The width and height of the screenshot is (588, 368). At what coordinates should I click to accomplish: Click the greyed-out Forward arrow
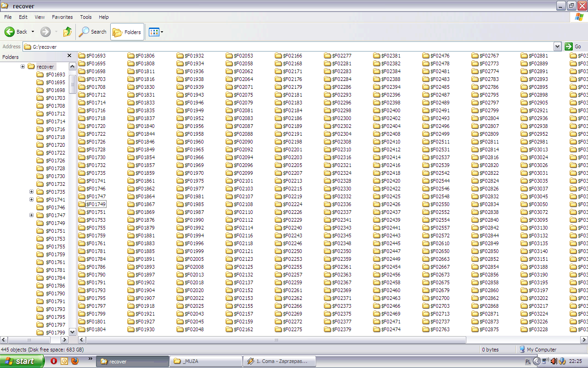(x=45, y=32)
